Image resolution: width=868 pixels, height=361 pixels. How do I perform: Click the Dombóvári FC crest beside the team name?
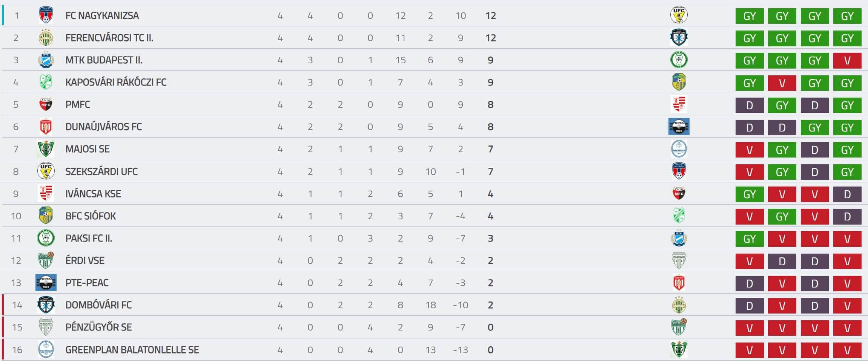(46, 305)
